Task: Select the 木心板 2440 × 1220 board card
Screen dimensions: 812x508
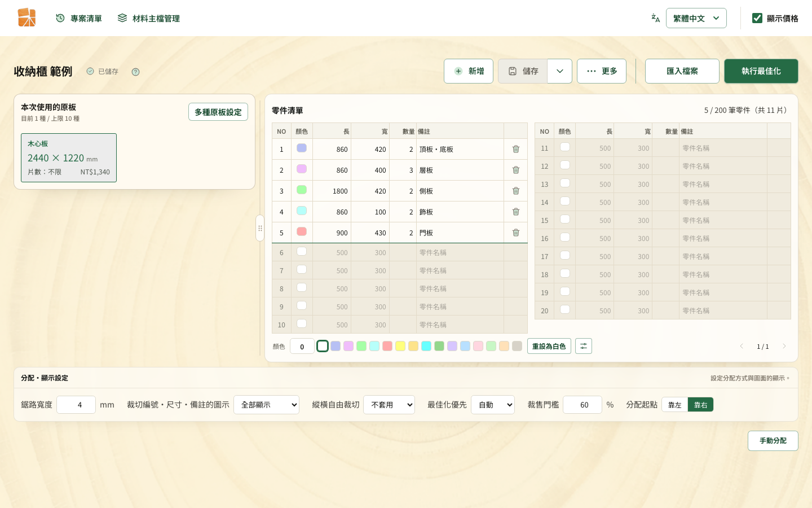Action: (x=69, y=157)
